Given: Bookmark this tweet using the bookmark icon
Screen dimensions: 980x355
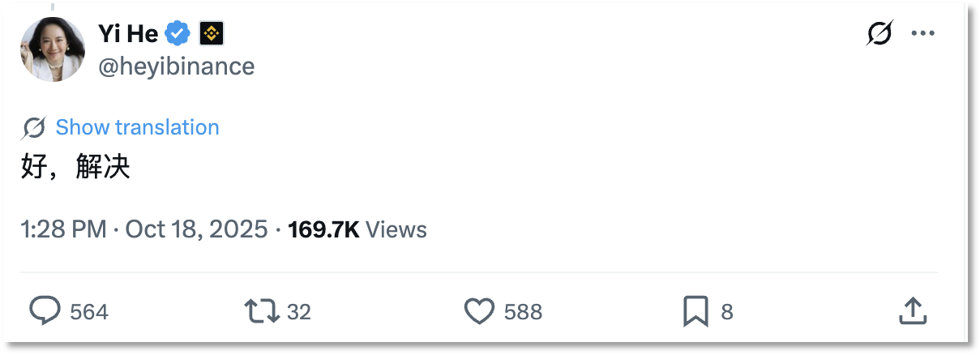Looking at the screenshot, I should (x=695, y=311).
